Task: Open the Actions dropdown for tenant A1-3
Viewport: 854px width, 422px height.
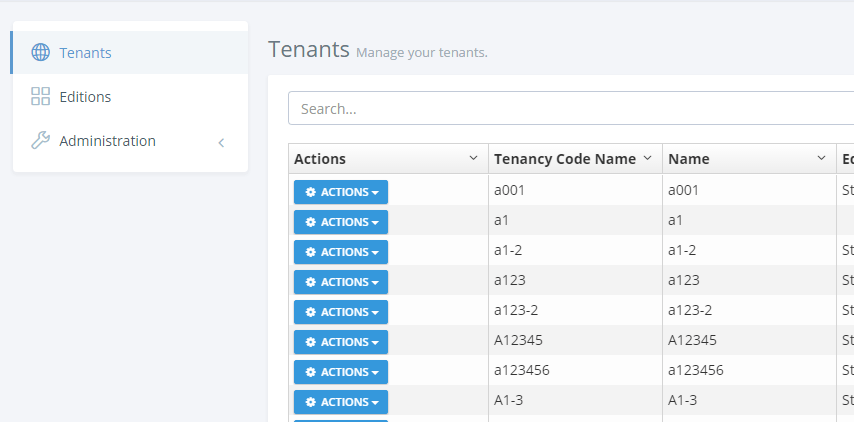Action: pos(341,401)
